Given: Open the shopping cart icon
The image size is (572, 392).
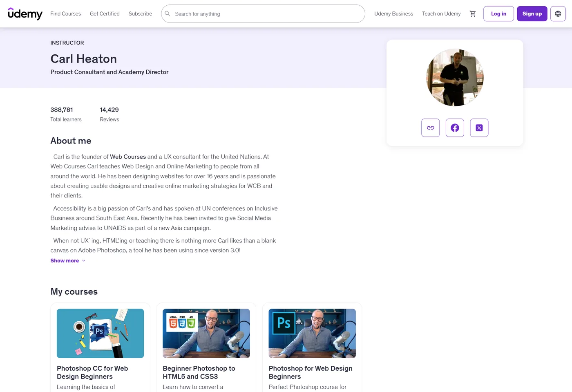Looking at the screenshot, I should tap(473, 14).
